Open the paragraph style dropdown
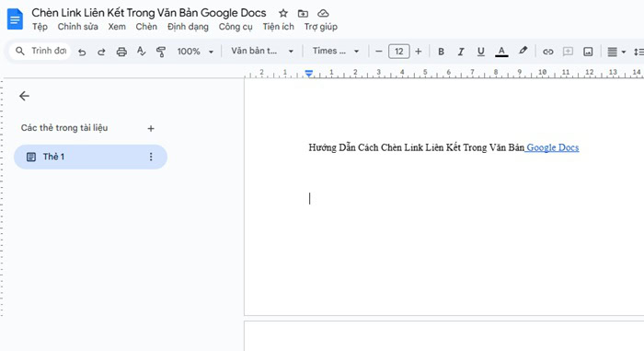 point(262,51)
